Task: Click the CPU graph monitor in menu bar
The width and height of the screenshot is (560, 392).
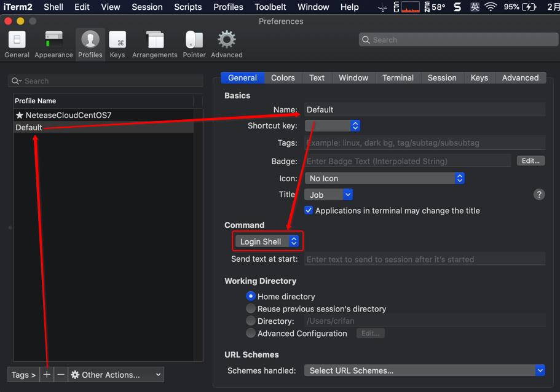Action: coord(411,7)
